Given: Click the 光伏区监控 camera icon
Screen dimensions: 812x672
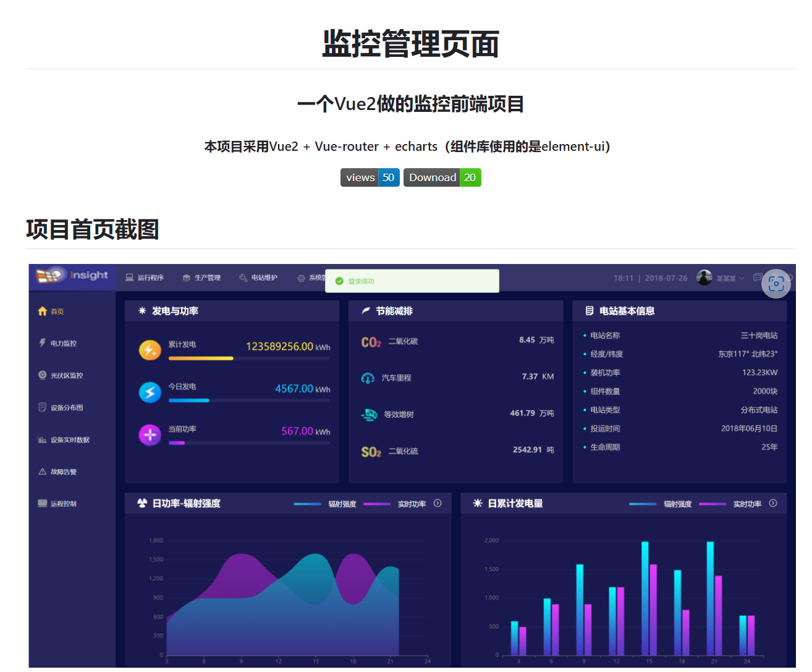Looking at the screenshot, I should tap(42, 375).
